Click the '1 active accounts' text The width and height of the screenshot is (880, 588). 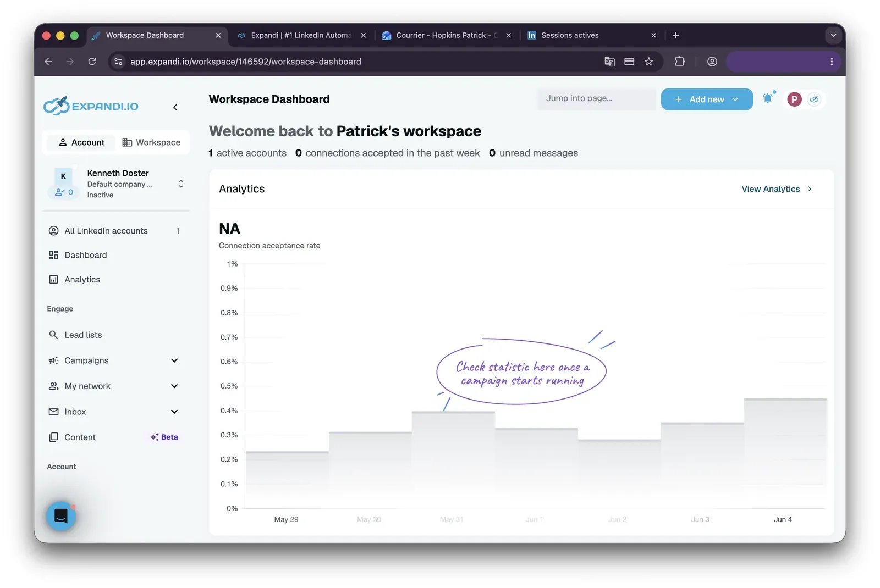[248, 153]
